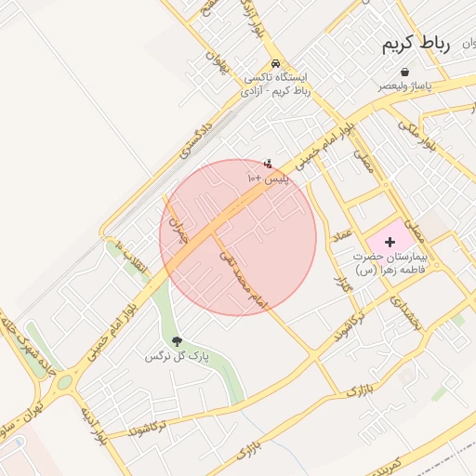Click the roundabout at the southwest intersection

coord(65,382)
